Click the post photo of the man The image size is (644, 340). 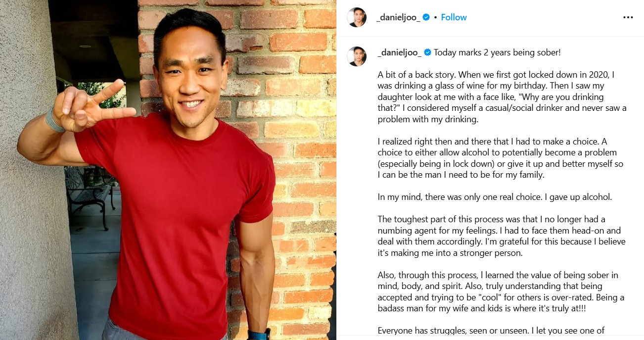[168, 170]
